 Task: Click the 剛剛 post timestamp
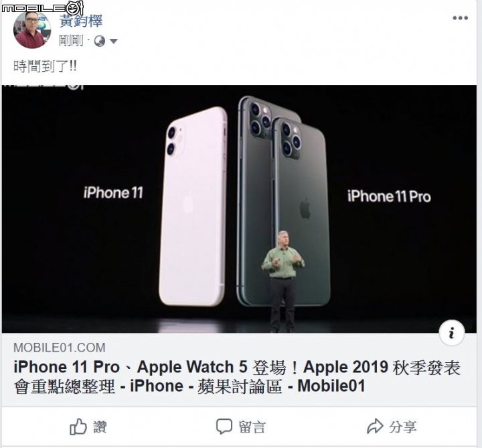(71, 41)
